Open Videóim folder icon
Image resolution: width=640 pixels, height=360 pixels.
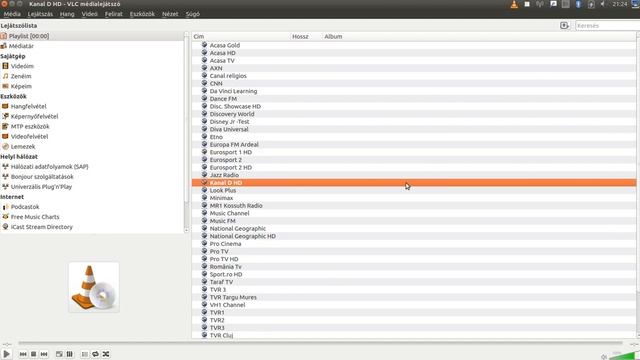5,66
